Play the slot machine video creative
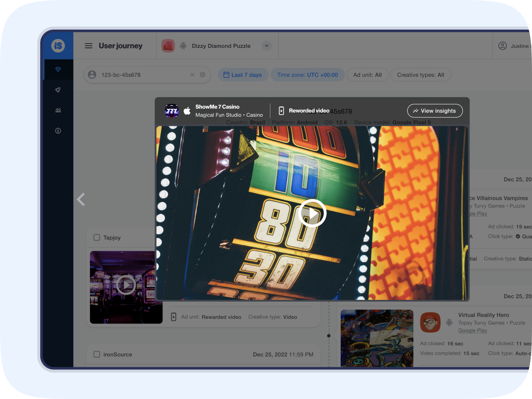The height and width of the screenshot is (399, 532). tap(312, 213)
